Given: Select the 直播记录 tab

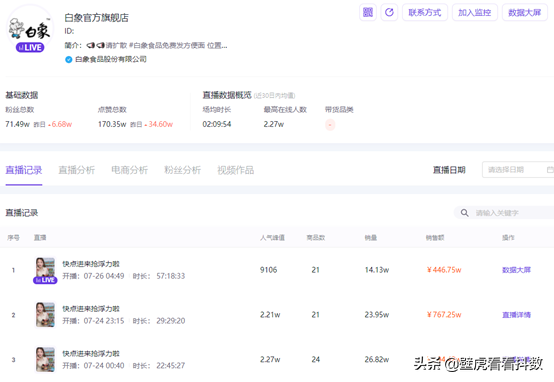Looking at the screenshot, I should [x=24, y=170].
